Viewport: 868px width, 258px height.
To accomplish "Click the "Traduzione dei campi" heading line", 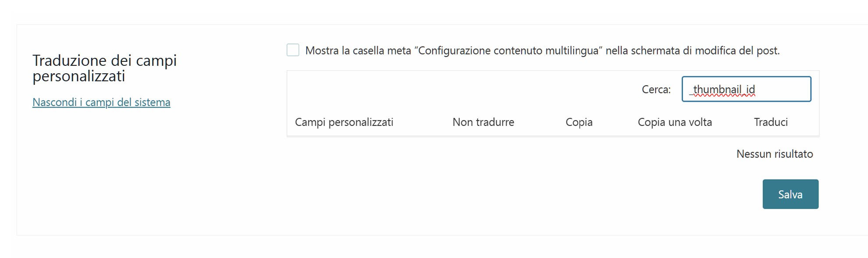I will pyautogui.click(x=104, y=60).
